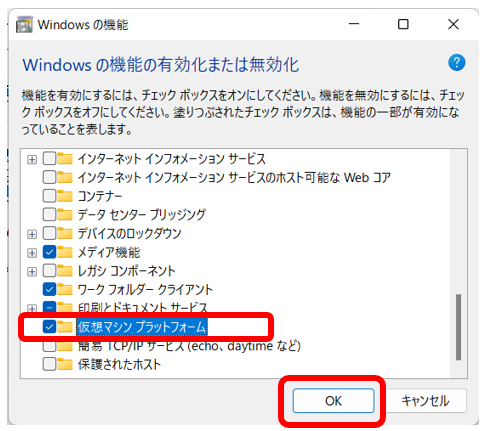Click folder icon beside Web コア row

point(65,177)
